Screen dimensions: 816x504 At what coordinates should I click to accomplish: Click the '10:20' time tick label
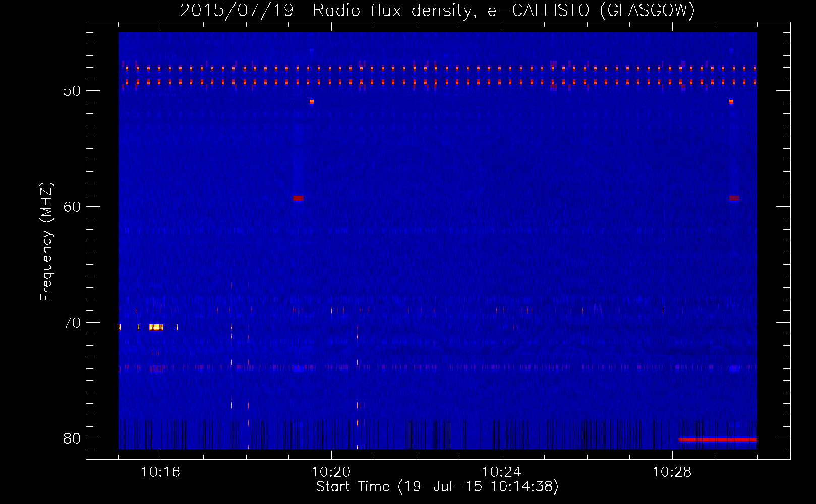(x=331, y=472)
